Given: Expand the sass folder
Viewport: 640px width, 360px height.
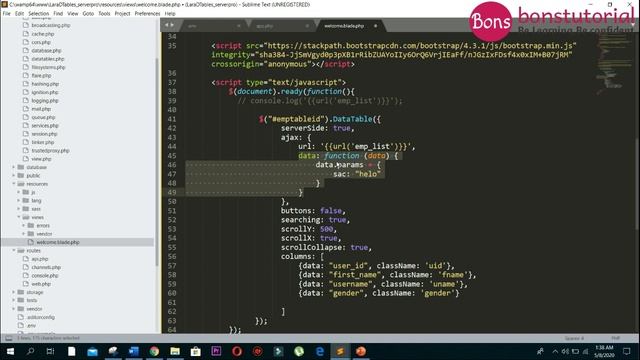Looking at the screenshot, I should tap(18, 209).
